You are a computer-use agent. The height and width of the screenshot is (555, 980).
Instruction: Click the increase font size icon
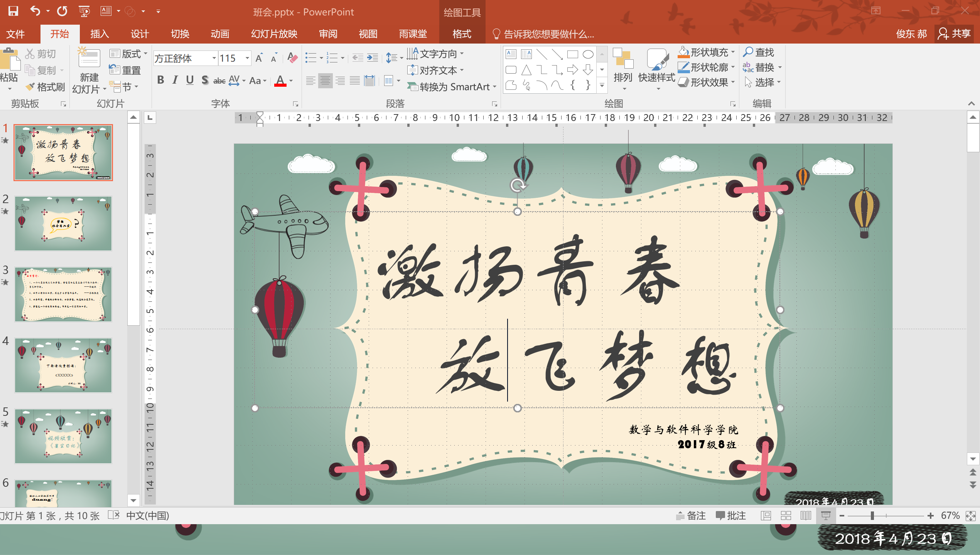point(259,58)
